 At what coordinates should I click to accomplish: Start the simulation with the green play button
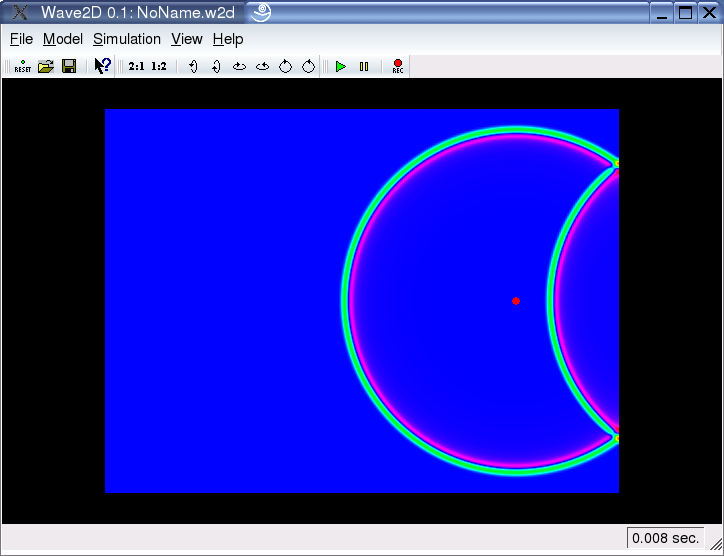click(x=341, y=66)
